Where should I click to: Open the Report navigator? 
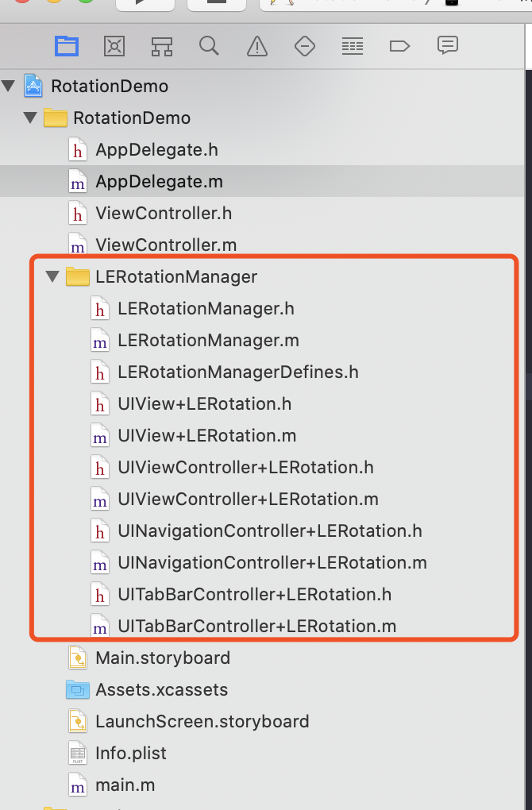point(448,46)
